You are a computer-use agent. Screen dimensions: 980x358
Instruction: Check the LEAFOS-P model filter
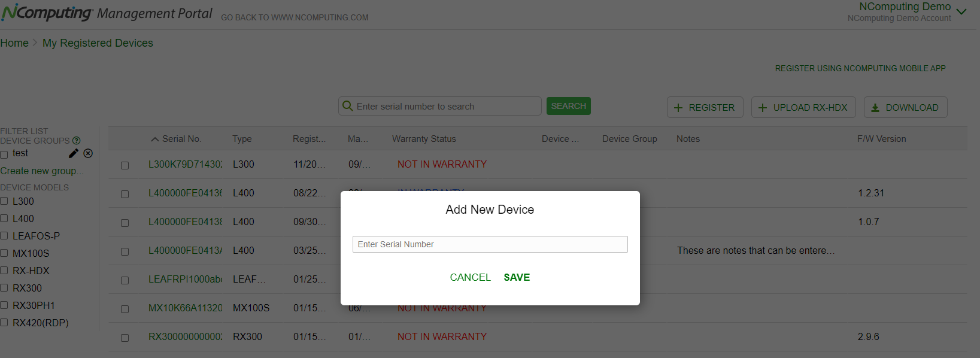(x=4, y=236)
